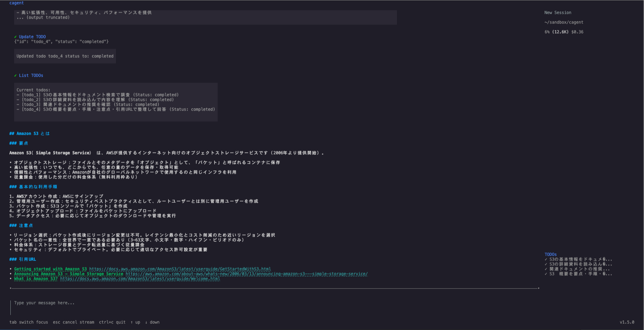Click the '### 注意点' heading
The width and height of the screenshot is (644, 330).
[21, 225]
